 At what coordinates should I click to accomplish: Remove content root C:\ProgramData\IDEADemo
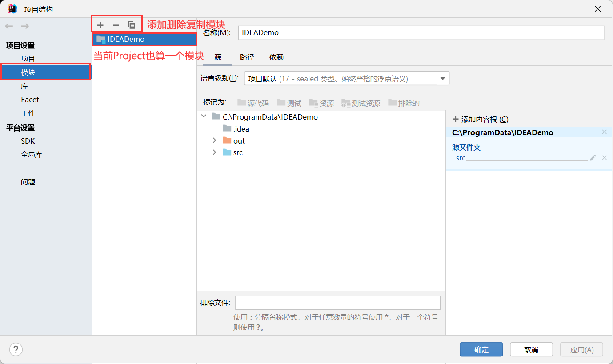[604, 132]
